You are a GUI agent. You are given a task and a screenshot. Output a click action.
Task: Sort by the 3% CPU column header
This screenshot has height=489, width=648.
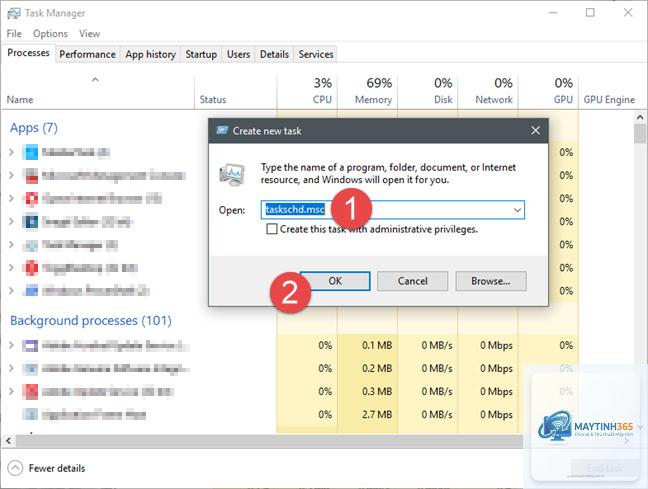click(307, 93)
